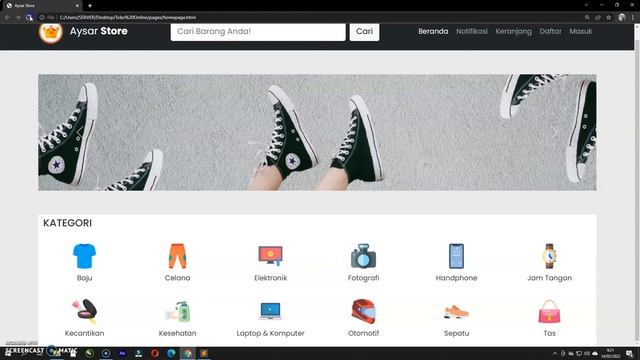Viewport: 640px width, 360px height.
Task: Bookmark this page with the star icon
Action: pos(609,18)
